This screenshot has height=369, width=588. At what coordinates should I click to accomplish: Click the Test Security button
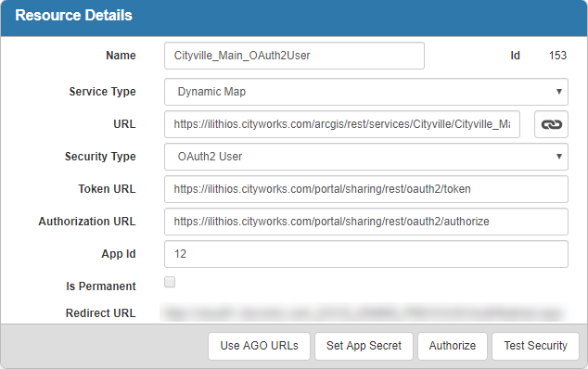click(535, 346)
